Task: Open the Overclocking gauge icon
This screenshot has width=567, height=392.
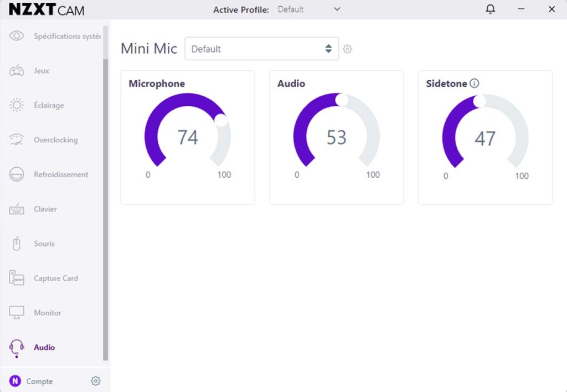Action: pyautogui.click(x=17, y=140)
